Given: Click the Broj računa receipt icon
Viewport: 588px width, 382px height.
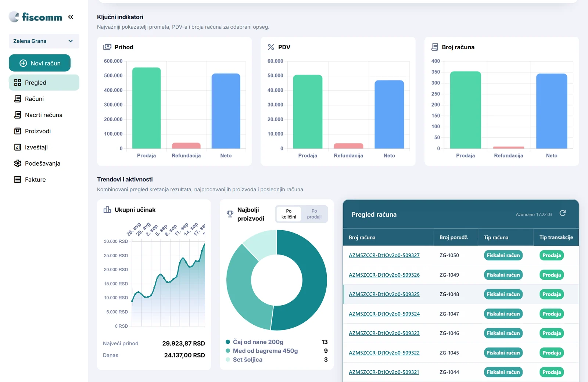Looking at the screenshot, I should [x=435, y=47].
